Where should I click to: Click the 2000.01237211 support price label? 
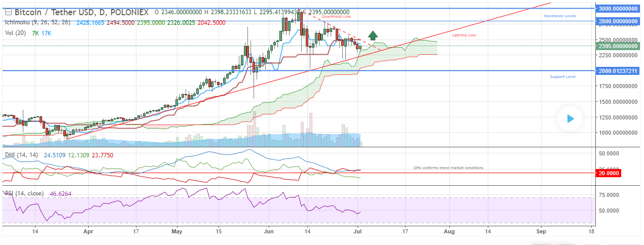(x=617, y=71)
